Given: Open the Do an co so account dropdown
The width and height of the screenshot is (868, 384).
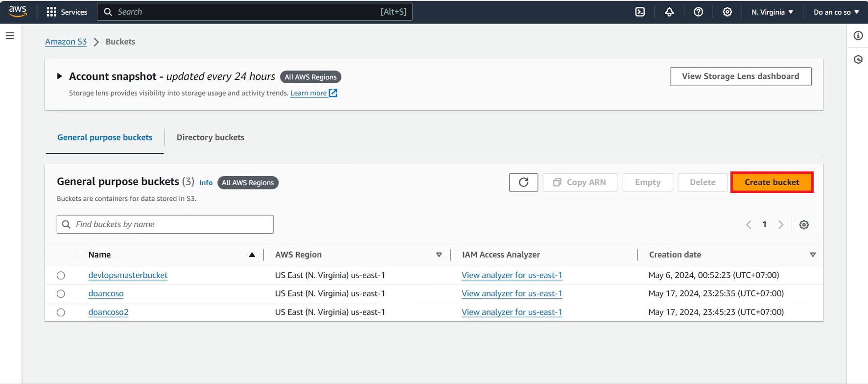Looking at the screenshot, I should pos(836,12).
